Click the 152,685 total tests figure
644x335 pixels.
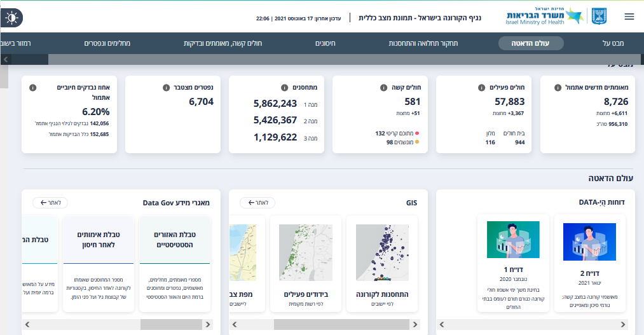pos(99,134)
